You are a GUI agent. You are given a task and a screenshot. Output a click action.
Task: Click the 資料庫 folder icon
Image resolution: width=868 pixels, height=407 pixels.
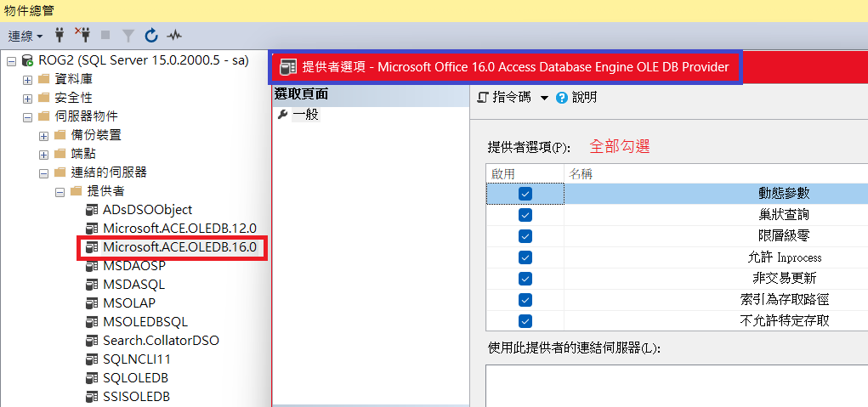pos(44,79)
